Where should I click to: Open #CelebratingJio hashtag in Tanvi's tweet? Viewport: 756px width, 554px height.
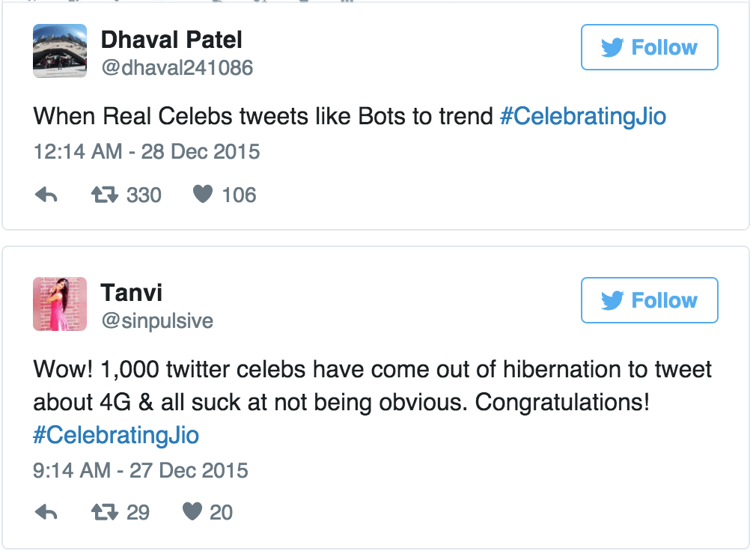point(116,436)
